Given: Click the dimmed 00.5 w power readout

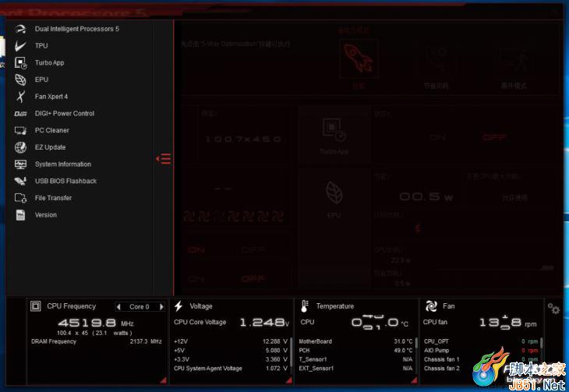Looking at the screenshot, I should (x=426, y=197).
